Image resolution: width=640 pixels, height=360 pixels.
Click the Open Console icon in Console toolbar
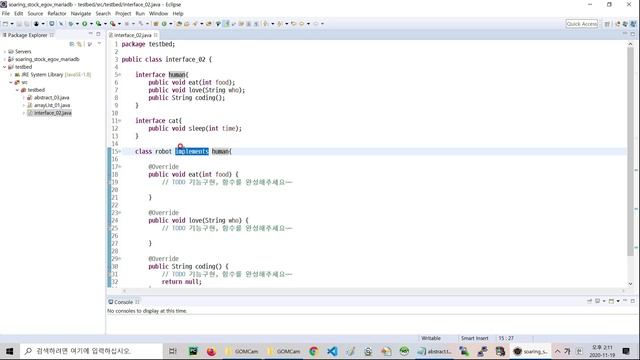[x=611, y=301]
